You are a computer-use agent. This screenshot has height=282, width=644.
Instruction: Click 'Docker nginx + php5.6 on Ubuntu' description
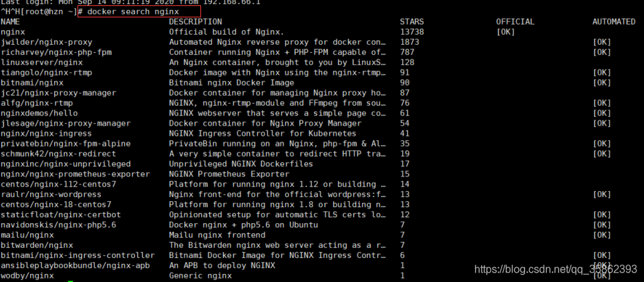[x=244, y=225]
